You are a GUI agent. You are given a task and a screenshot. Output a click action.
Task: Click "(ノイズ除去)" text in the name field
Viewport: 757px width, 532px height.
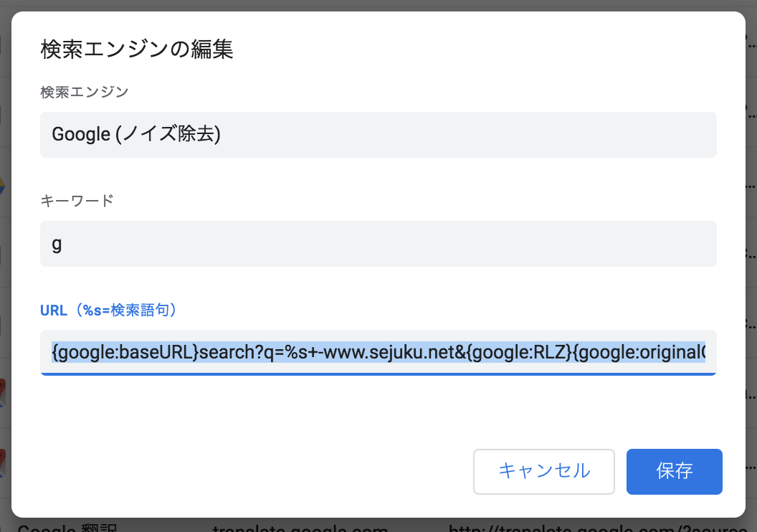pos(167,135)
